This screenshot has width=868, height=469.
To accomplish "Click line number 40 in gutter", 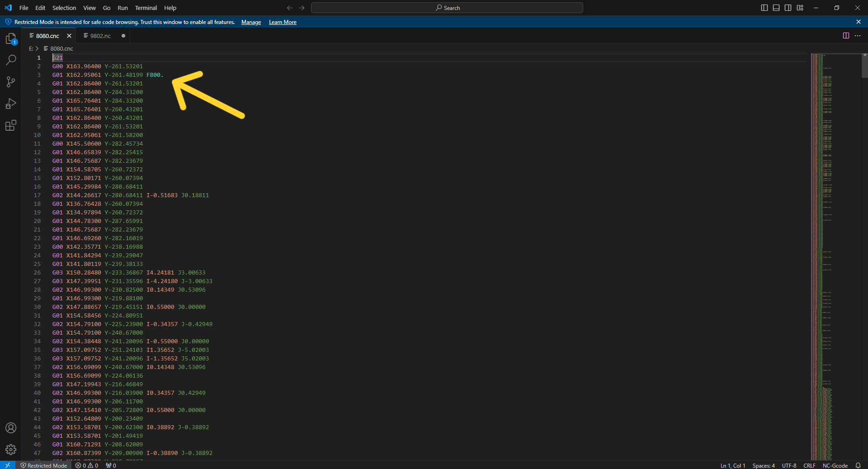I will (37, 393).
